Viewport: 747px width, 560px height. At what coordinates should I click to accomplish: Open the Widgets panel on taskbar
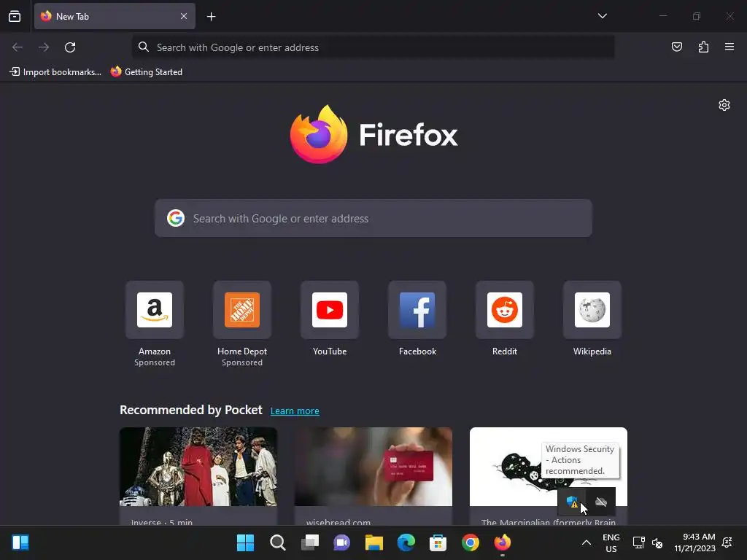coord(20,542)
